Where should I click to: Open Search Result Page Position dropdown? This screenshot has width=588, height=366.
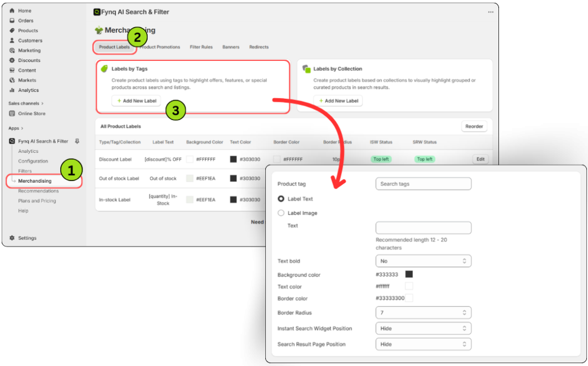423,344
